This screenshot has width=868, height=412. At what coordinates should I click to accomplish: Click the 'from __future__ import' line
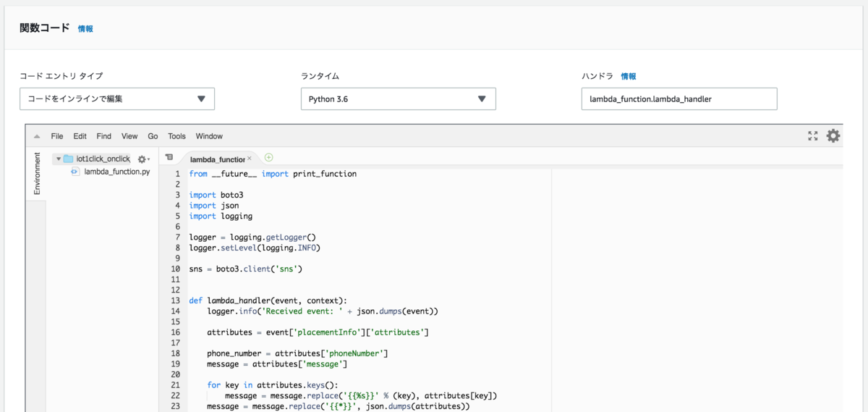[x=273, y=174]
